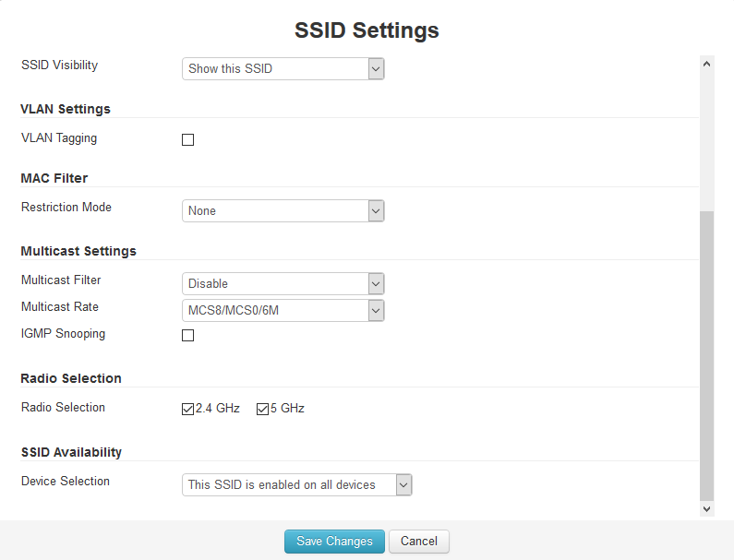The height and width of the screenshot is (560, 734).
Task: Click the Cancel button
Action: [419, 542]
